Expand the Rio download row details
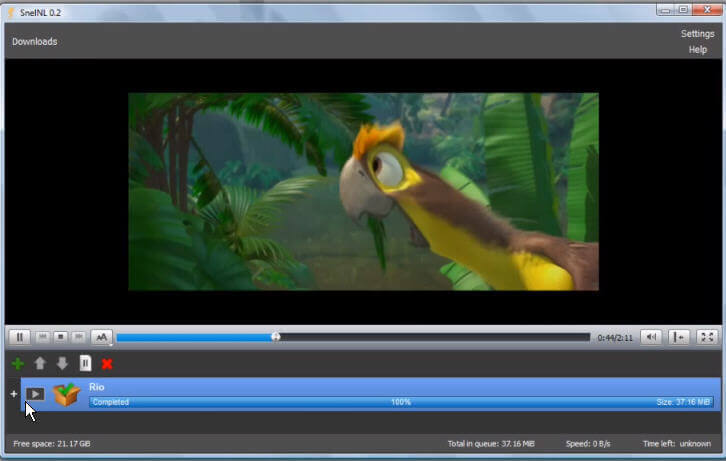The image size is (726, 461). click(x=14, y=394)
